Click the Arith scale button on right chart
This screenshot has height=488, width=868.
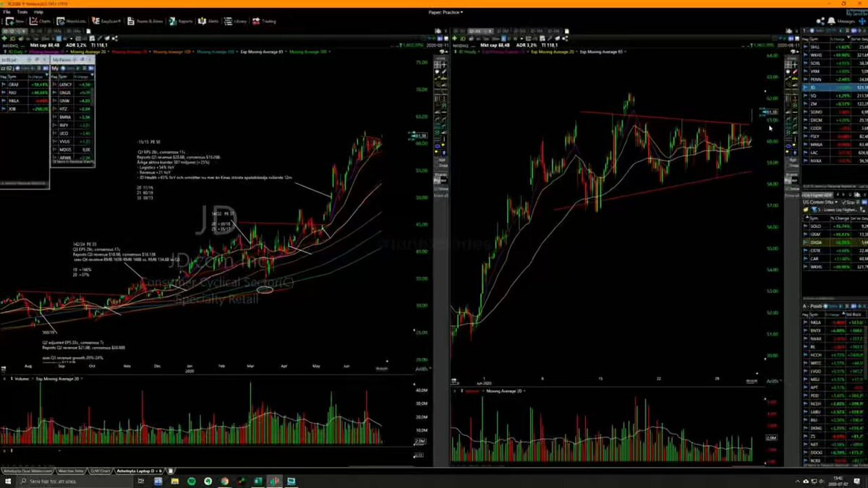click(773, 381)
